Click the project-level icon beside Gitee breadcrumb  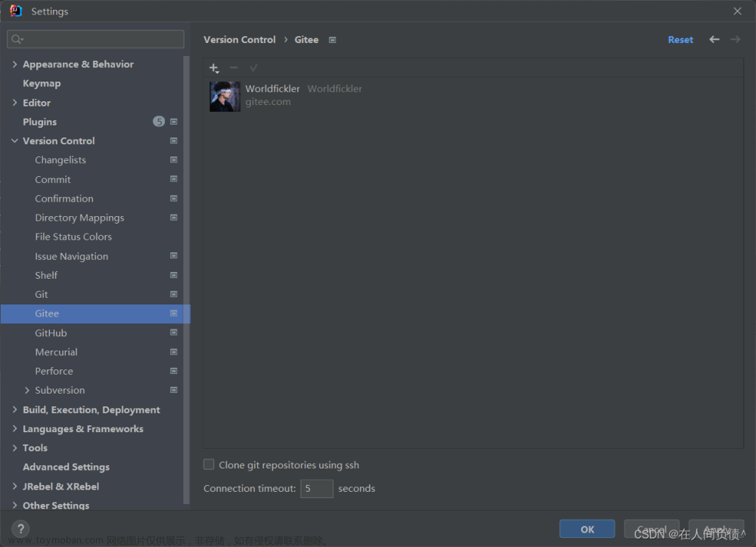click(x=332, y=40)
